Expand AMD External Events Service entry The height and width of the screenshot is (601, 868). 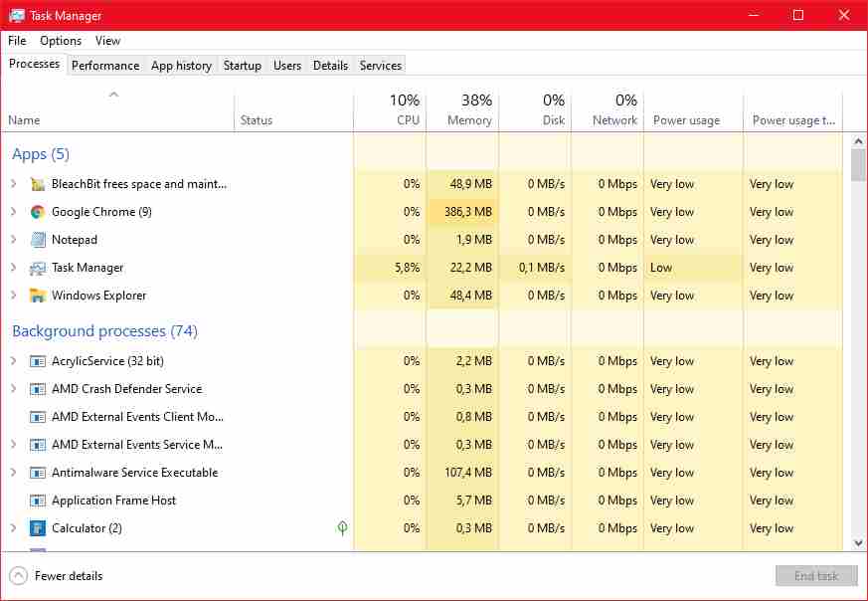click(14, 444)
